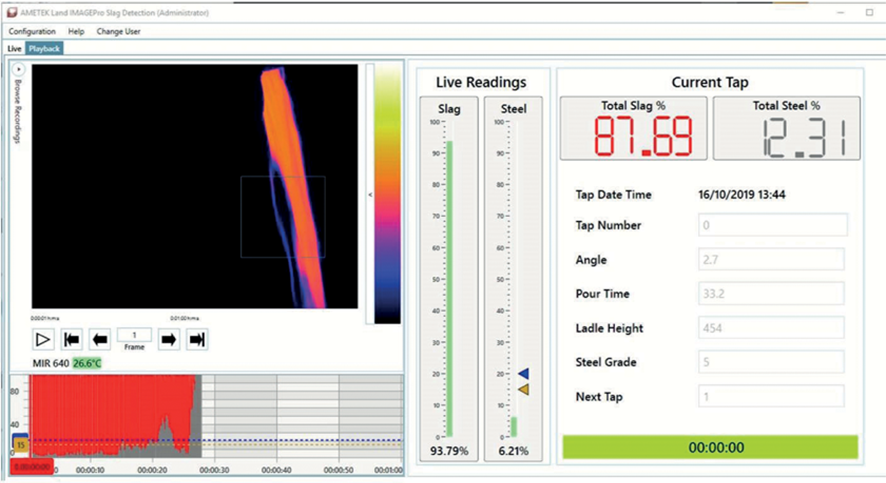The image size is (886, 483).
Task: Step forward one frame
Action: (x=170, y=340)
